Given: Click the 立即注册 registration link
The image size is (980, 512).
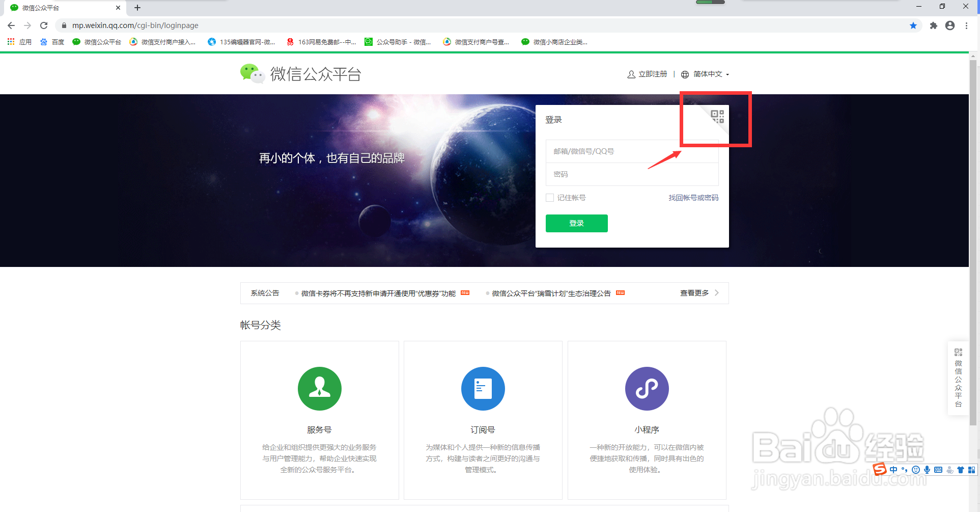Looking at the screenshot, I should [652, 74].
